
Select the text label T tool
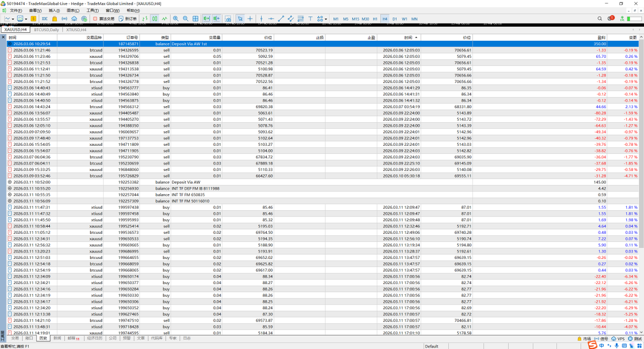[311, 19]
